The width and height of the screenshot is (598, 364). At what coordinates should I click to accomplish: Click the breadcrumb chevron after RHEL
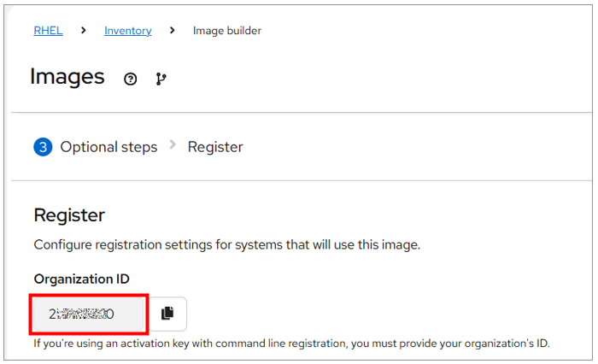click(84, 31)
